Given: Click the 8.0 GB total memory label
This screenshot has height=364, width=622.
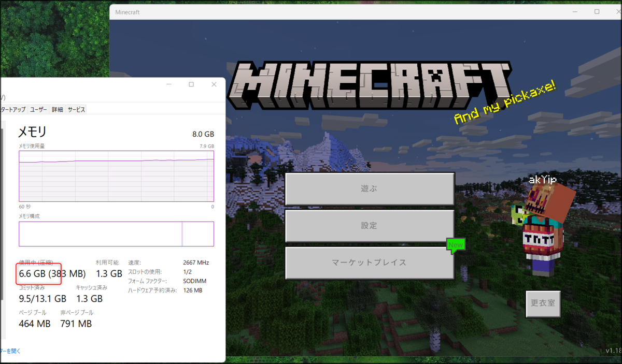Looking at the screenshot, I should tap(203, 134).
